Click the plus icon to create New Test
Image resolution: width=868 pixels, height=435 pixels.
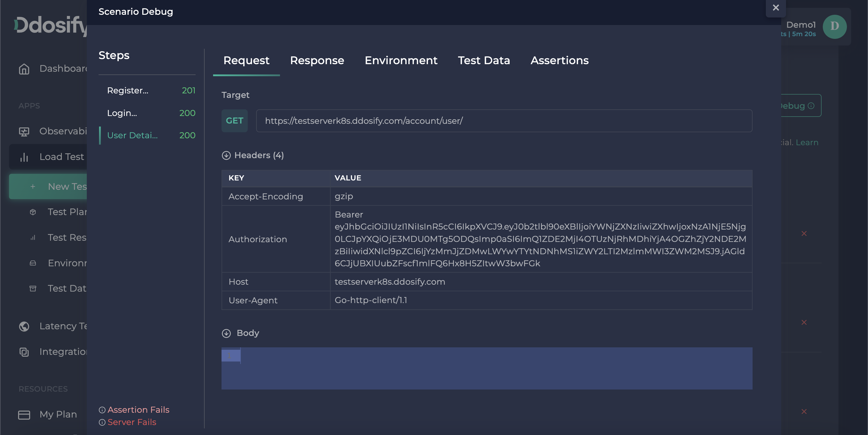click(33, 186)
